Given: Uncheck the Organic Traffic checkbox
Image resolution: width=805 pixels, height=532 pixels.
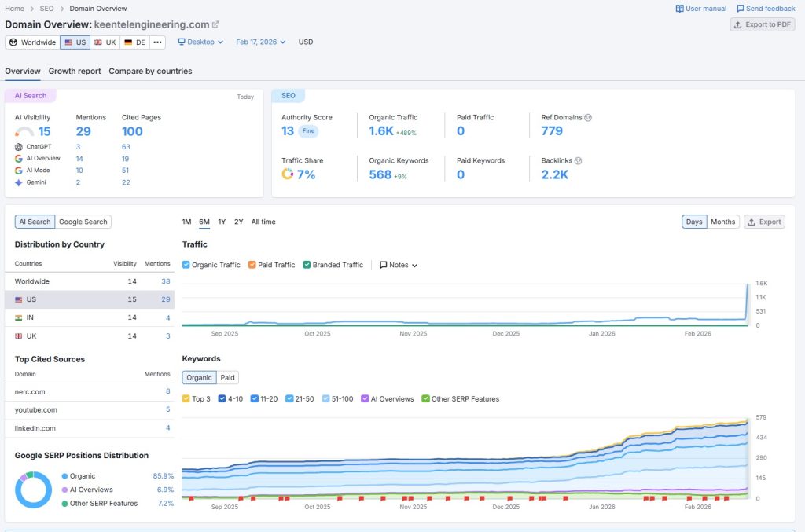Looking at the screenshot, I should coord(186,265).
